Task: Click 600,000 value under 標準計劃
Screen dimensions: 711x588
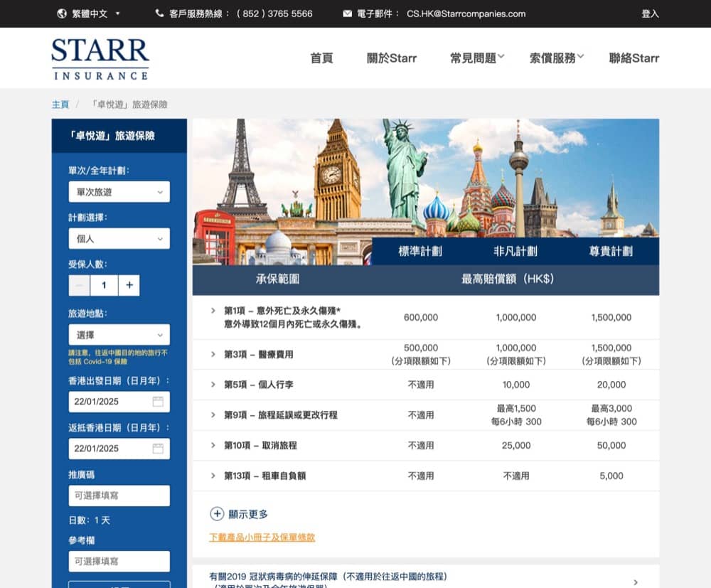Action: click(421, 317)
